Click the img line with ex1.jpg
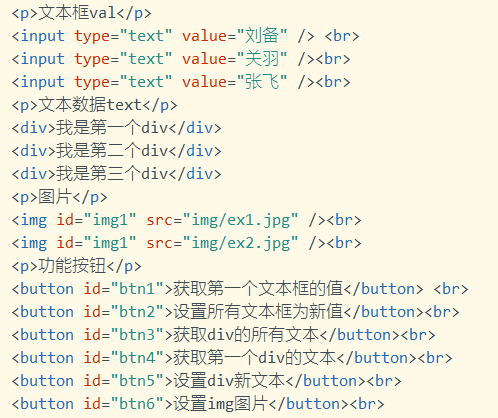498x418 pixels. click(x=186, y=220)
